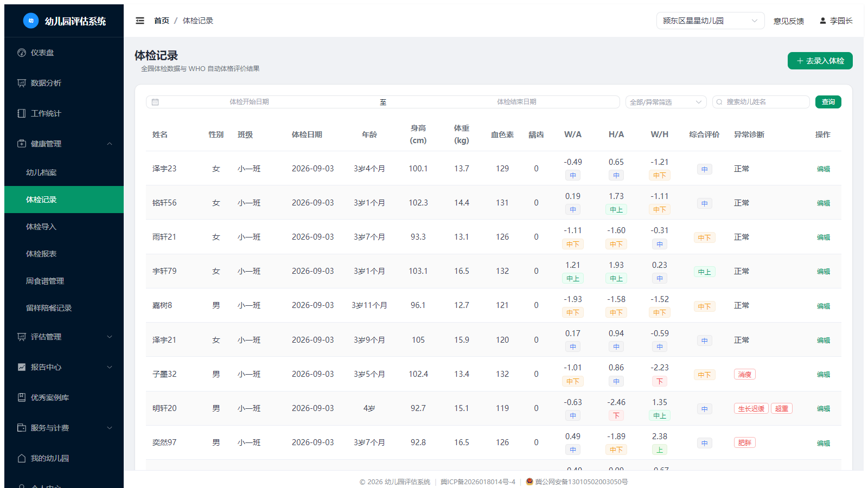
Task: Click the 报告中心 chart icon
Action: tap(22, 367)
